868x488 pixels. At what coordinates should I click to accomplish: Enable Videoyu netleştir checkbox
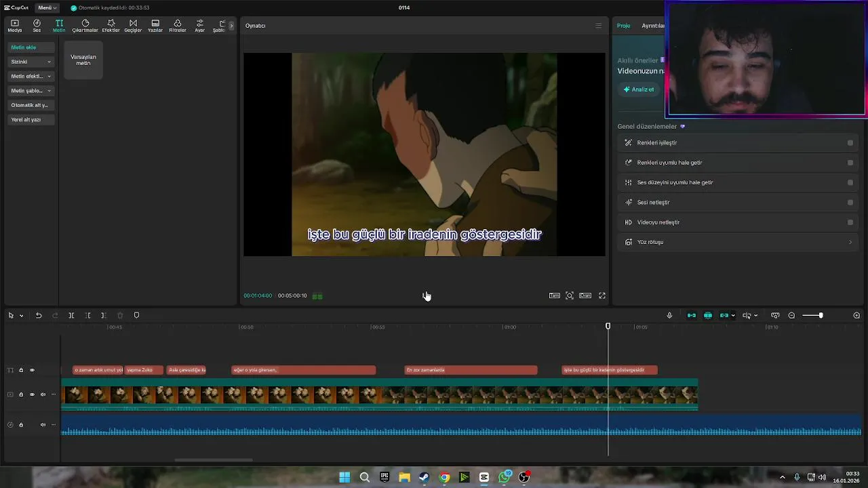[850, 222]
